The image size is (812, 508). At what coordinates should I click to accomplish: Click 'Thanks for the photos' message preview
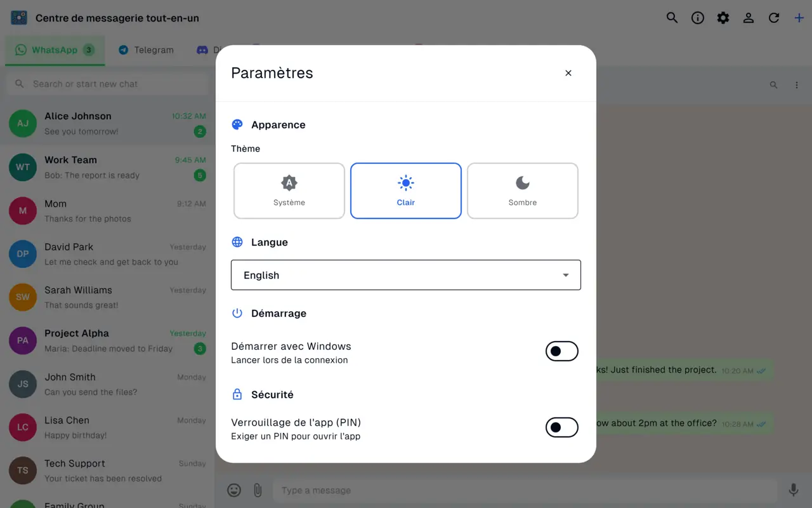(88, 219)
